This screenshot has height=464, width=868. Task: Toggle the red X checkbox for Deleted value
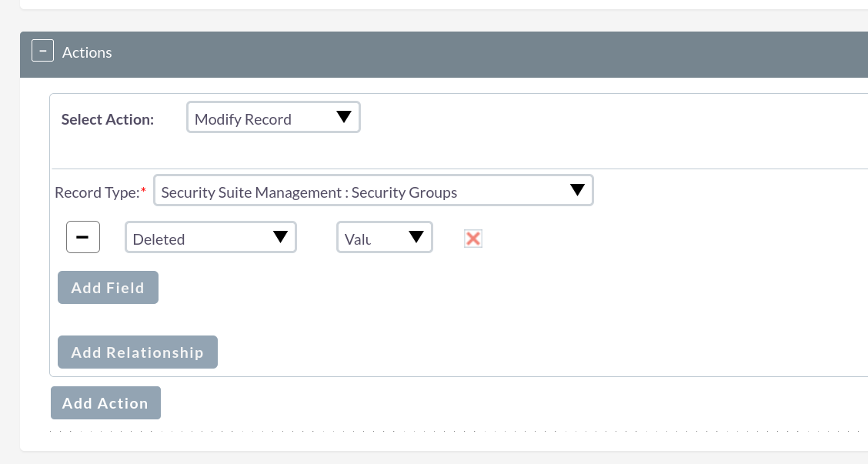click(473, 239)
